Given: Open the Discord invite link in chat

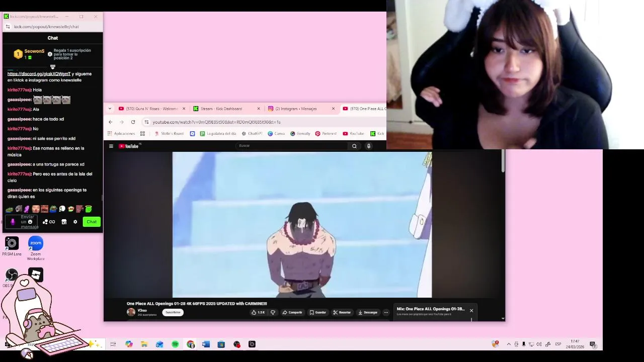Looking at the screenshot, I should pos(39,74).
